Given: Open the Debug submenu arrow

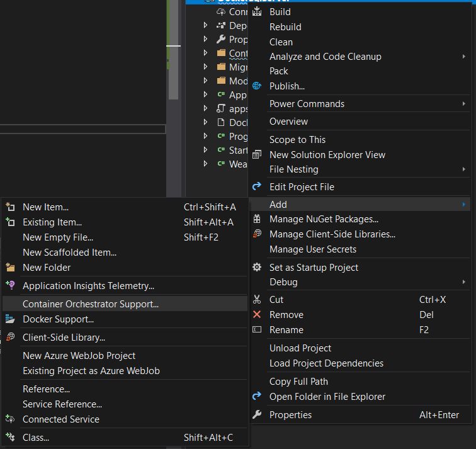Looking at the screenshot, I should (x=464, y=282).
